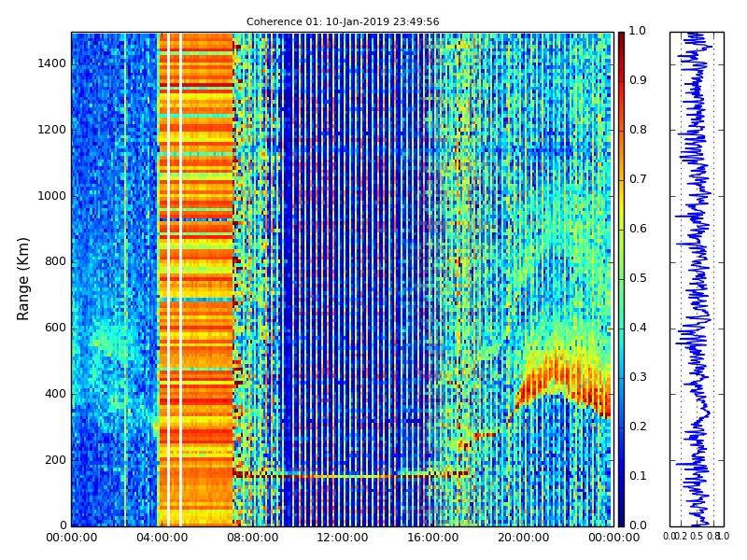Click the profile plot's 1.0 axis tick label

click(723, 536)
